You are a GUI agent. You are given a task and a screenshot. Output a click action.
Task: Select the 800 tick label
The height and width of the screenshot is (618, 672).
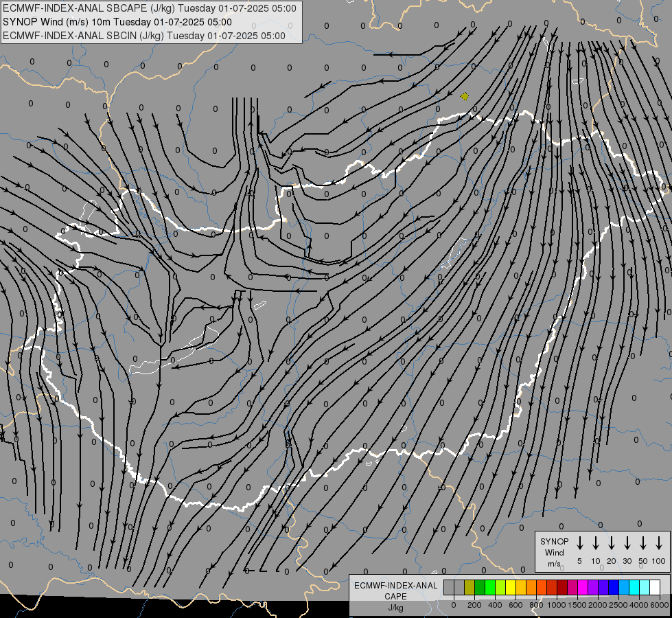tap(536, 605)
